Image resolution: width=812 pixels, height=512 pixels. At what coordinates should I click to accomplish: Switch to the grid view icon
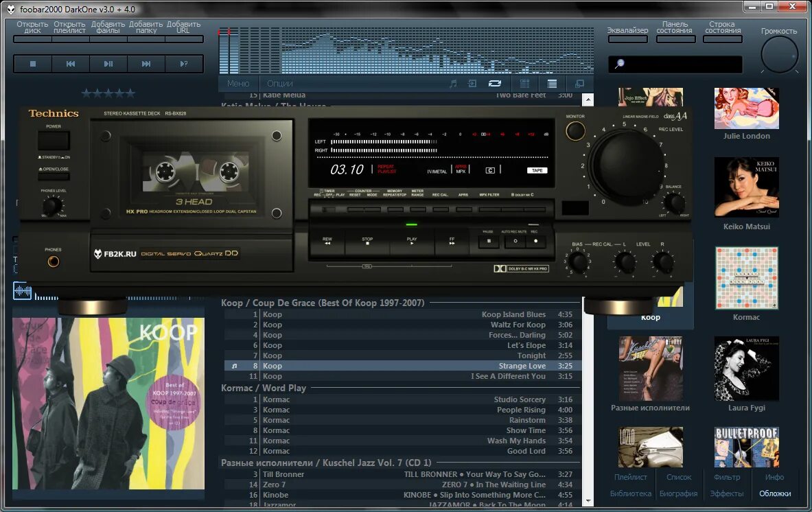524,83
